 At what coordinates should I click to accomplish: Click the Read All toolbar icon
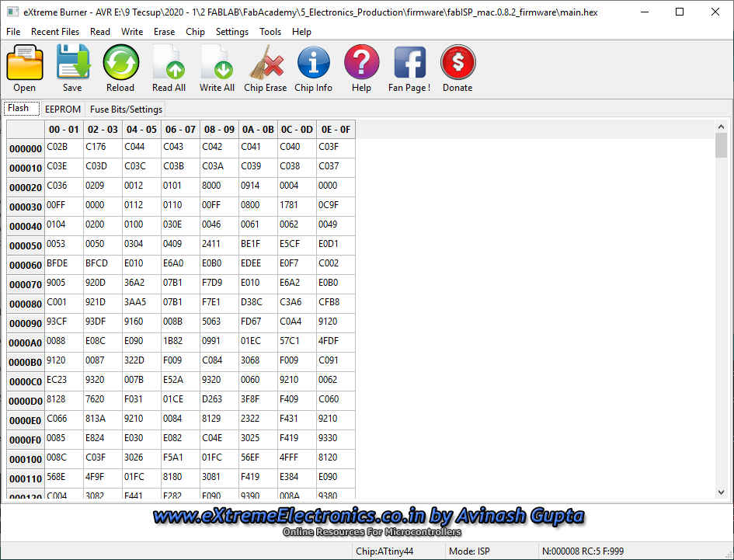(169, 62)
